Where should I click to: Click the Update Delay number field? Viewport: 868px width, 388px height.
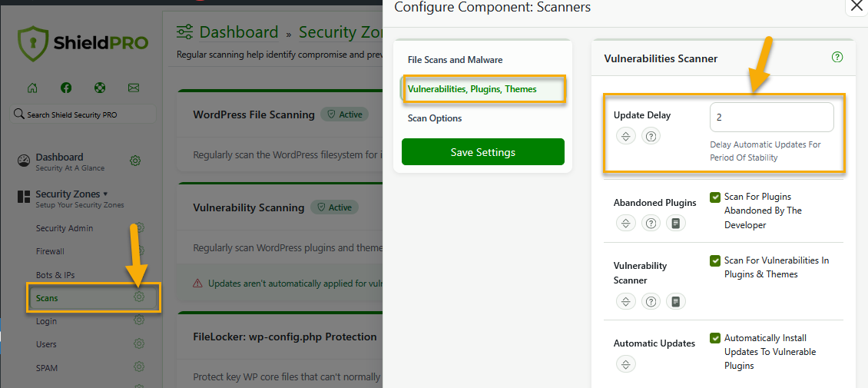[x=772, y=118]
